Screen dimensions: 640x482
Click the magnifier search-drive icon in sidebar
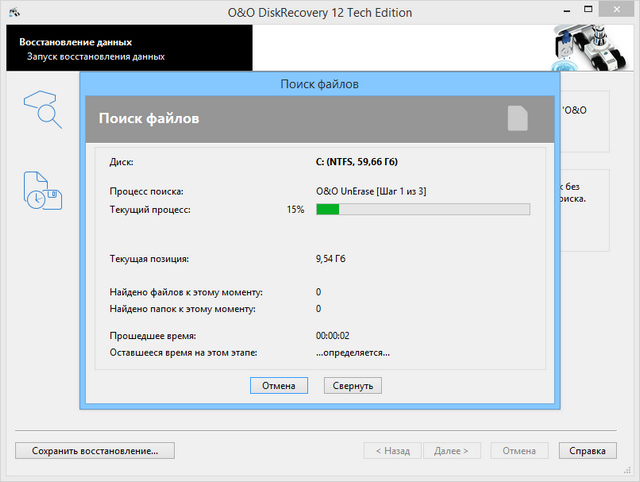point(42,109)
